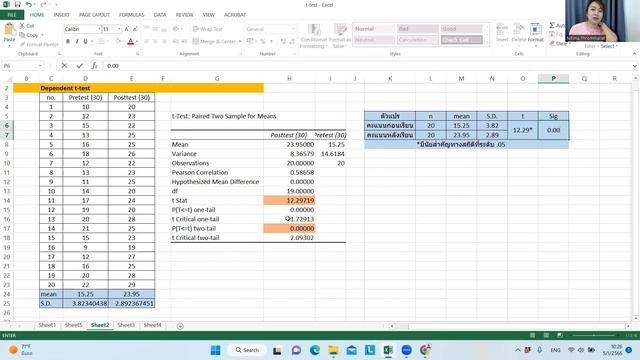The width and height of the screenshot is (640, 360).
Task: Click the AutoSum sigma icon
Action: 552,26
